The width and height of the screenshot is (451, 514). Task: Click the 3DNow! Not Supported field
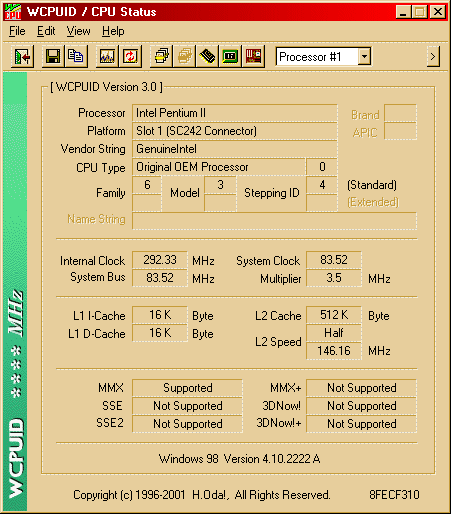(361, 406)
